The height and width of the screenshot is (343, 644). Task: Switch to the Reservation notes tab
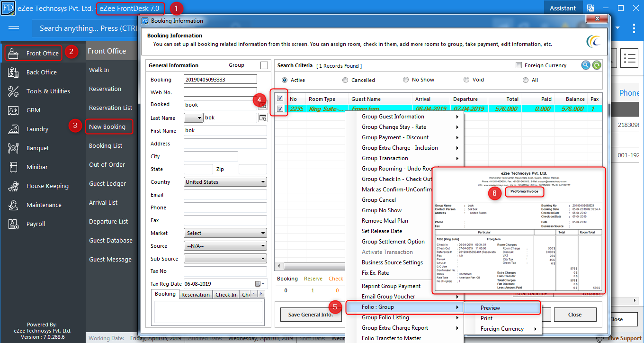click(x=196, y=295)
